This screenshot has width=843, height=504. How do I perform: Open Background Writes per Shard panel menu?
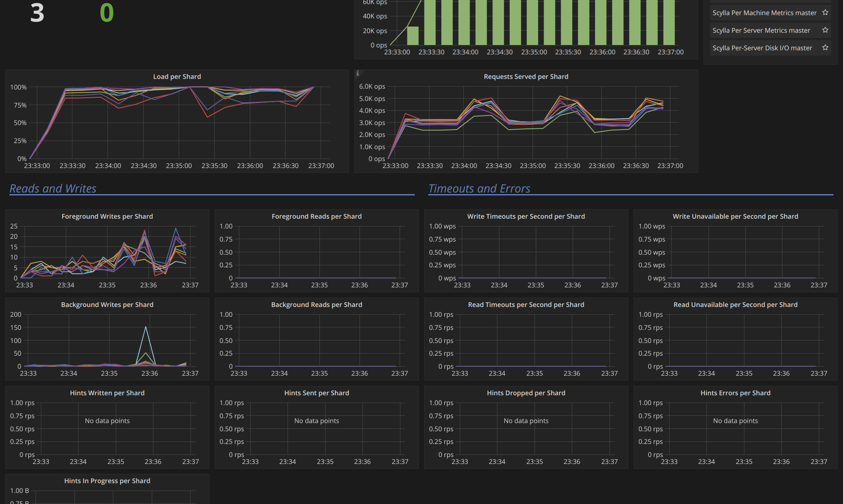(x=107, y=305)
